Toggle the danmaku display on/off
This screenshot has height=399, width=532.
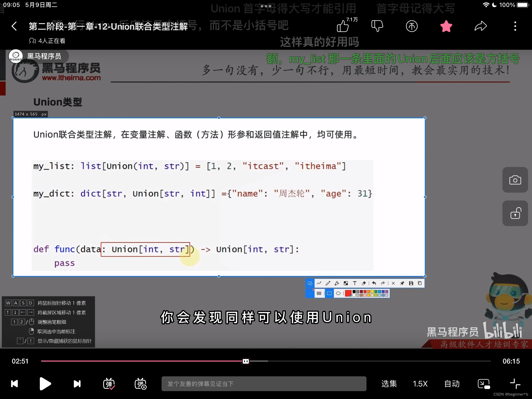click(109, 384)
